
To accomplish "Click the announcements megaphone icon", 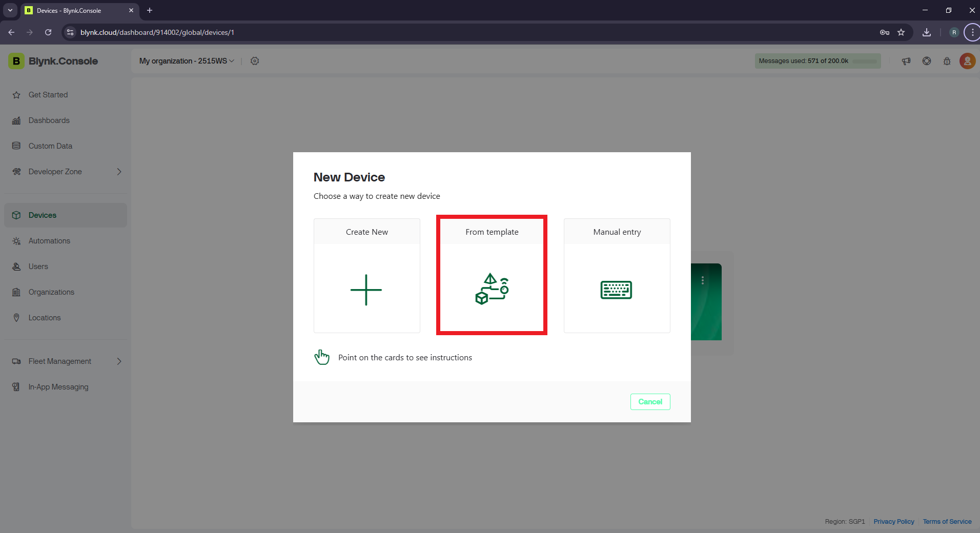I will (x=906, y=61).
